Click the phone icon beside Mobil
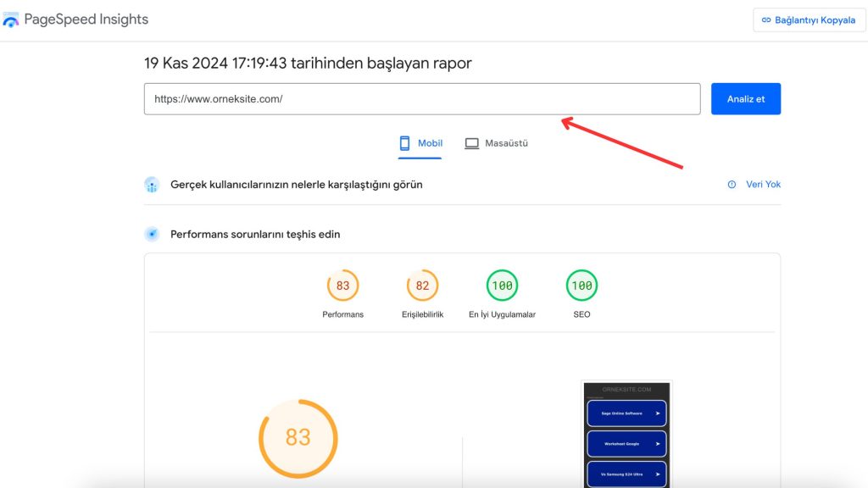868x488 pixels. 405,143
